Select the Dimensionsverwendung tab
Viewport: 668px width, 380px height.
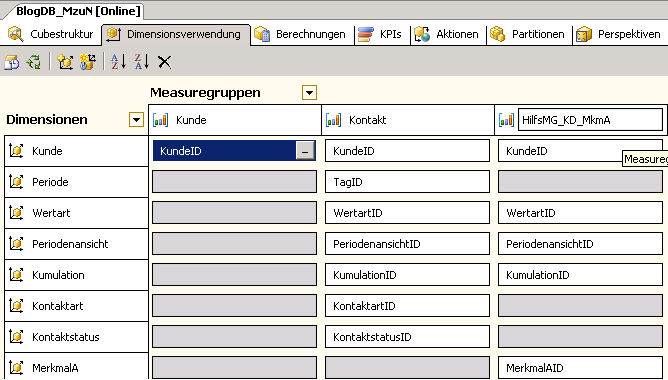176,34
